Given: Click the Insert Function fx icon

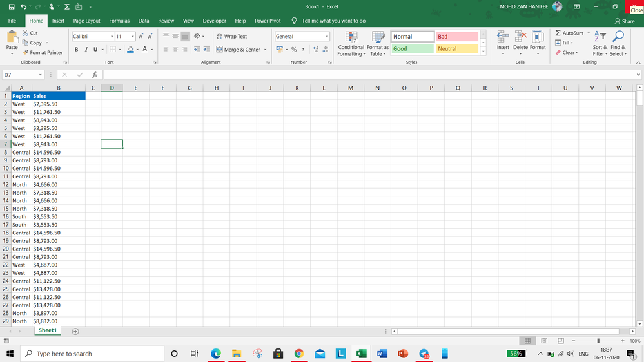Looking at the screenshot, I should tap(95, 75).
